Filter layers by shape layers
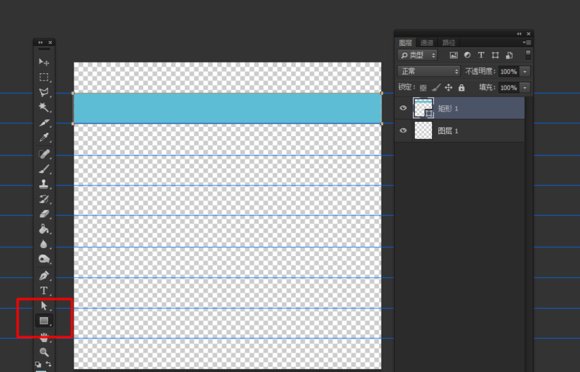The width and height of the screenshot is (580, 372). (495, 55)
